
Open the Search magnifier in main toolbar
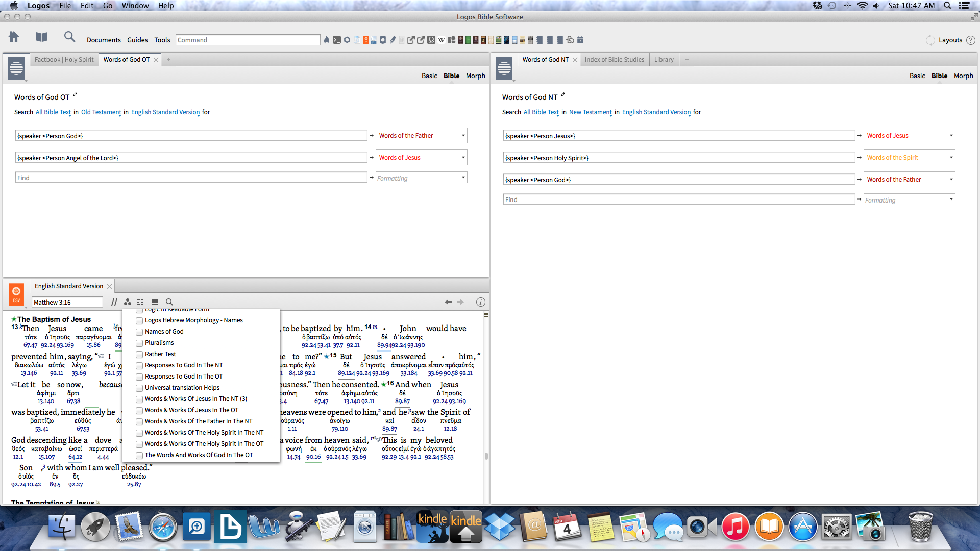click(x=69, y=37)
